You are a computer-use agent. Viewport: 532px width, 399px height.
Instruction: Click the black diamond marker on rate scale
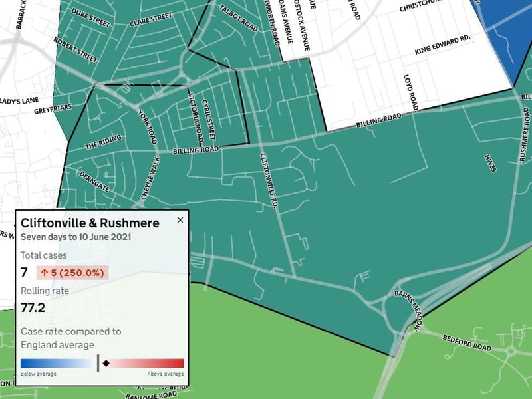(106, 363)
